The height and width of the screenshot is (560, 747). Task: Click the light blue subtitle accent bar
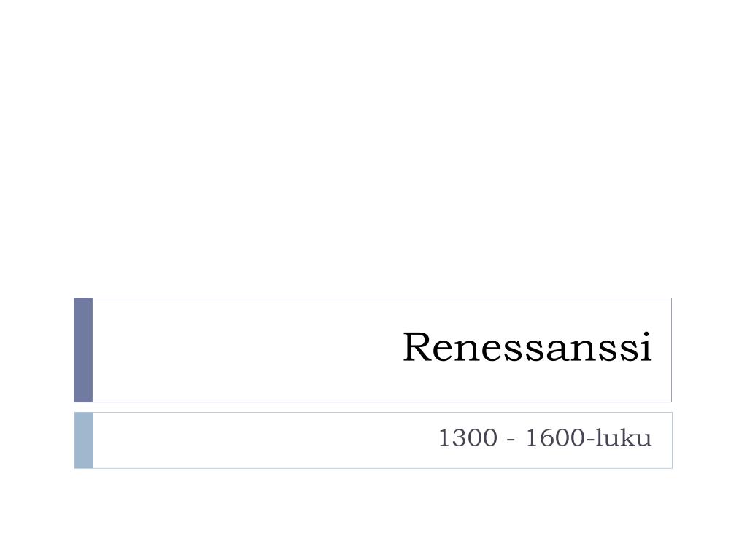point(84,440)
